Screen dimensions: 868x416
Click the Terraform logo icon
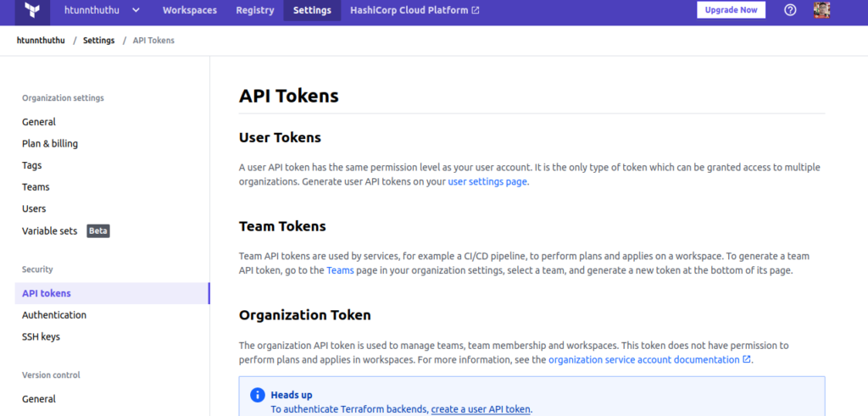[x=32, y=10]
